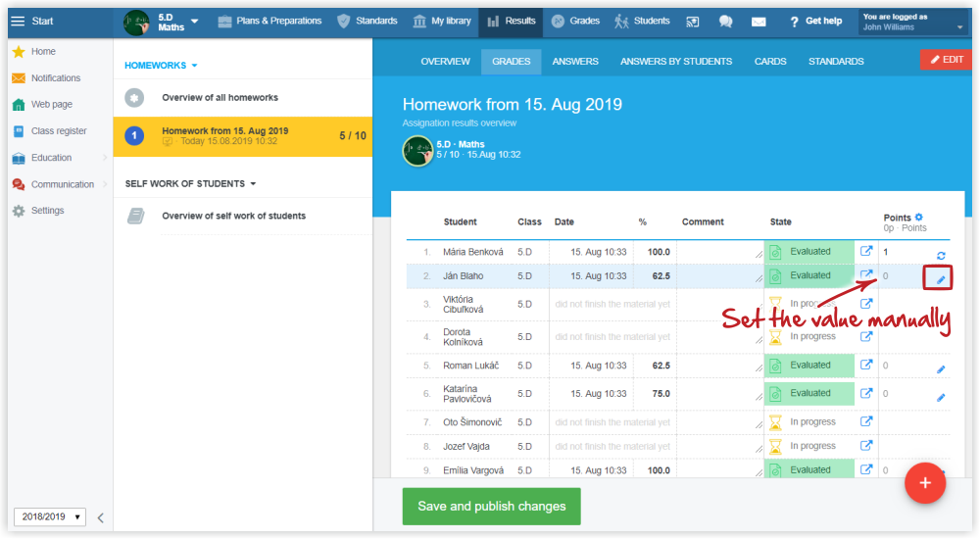The image size is (980, 539).
Task: Open the chat bubbles icon
Action: [725, 22]
